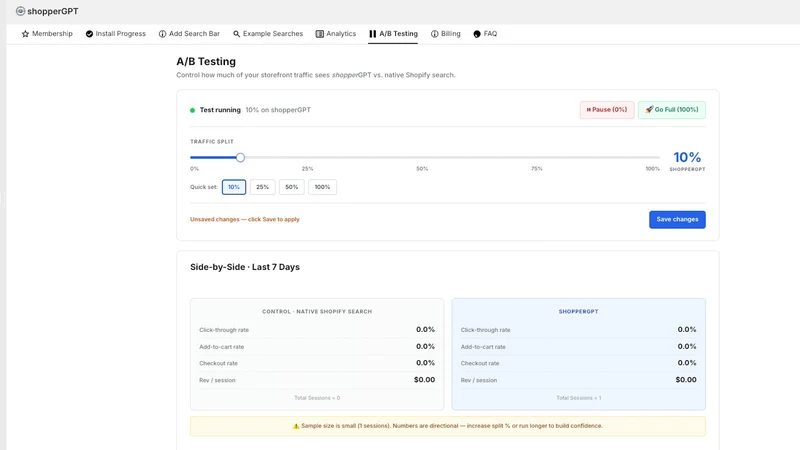Click the A/B Testing bars icon
The width and height of the screenshot is (800, 450).
pos(372,34)
